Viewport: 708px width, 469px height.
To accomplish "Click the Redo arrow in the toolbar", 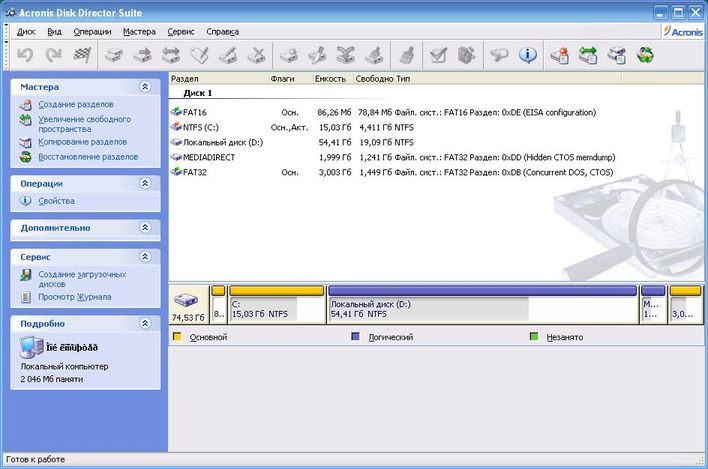I will [54, 55].
